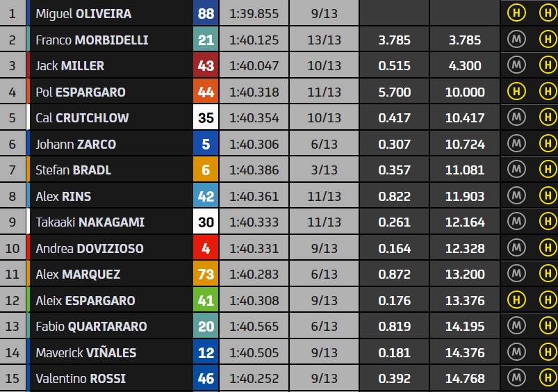The width and height of the screenshot is (558, 392).
Task: Click the blue number 88 badge
Action: click(206, 13)
